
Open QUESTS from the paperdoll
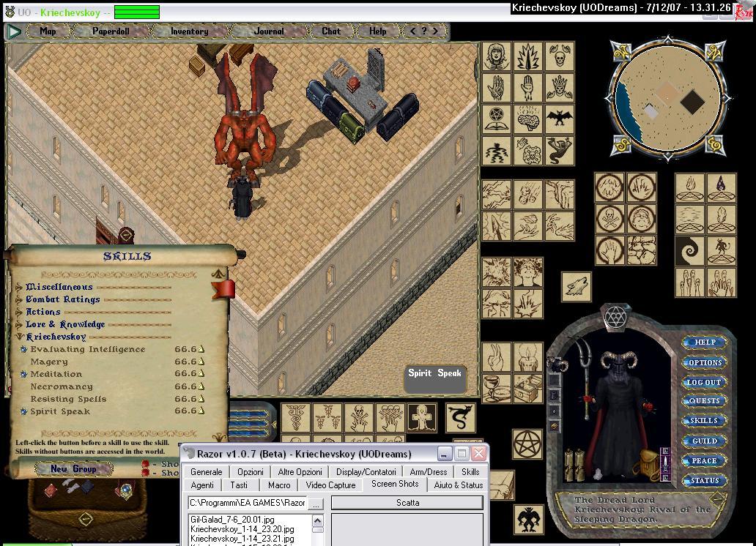coord(704,401)
